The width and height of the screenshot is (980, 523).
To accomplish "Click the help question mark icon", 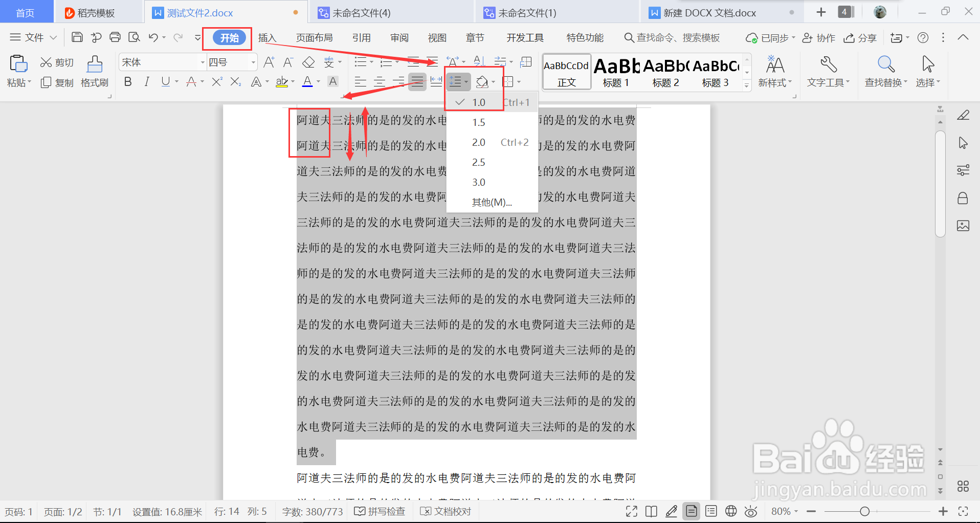I will point(923,37).
